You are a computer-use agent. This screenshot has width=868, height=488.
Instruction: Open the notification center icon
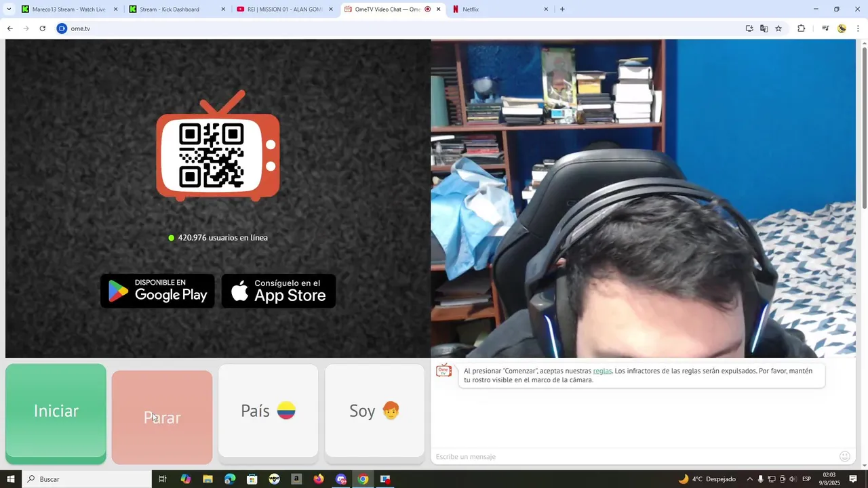(x=853, y=479)
